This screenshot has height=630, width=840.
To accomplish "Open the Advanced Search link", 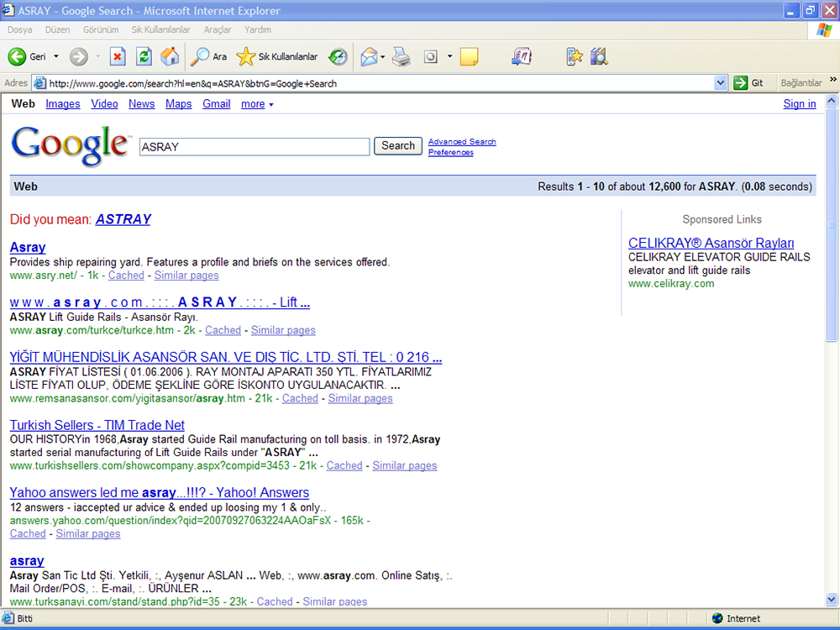I will click(462, 141).
